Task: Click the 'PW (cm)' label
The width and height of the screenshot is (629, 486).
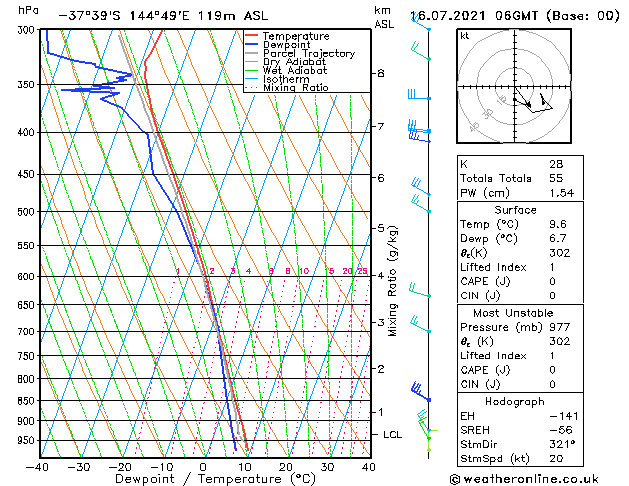Action: pos(485,193)
